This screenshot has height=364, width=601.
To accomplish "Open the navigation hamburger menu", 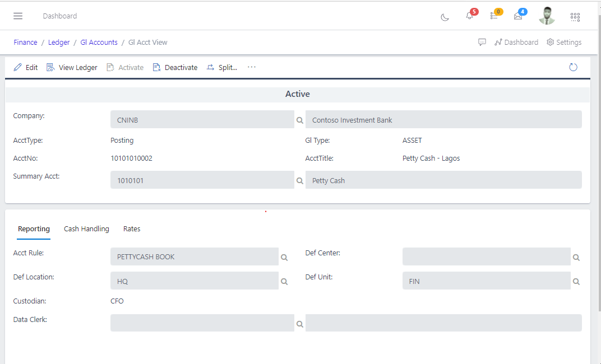I will [19, 16].
